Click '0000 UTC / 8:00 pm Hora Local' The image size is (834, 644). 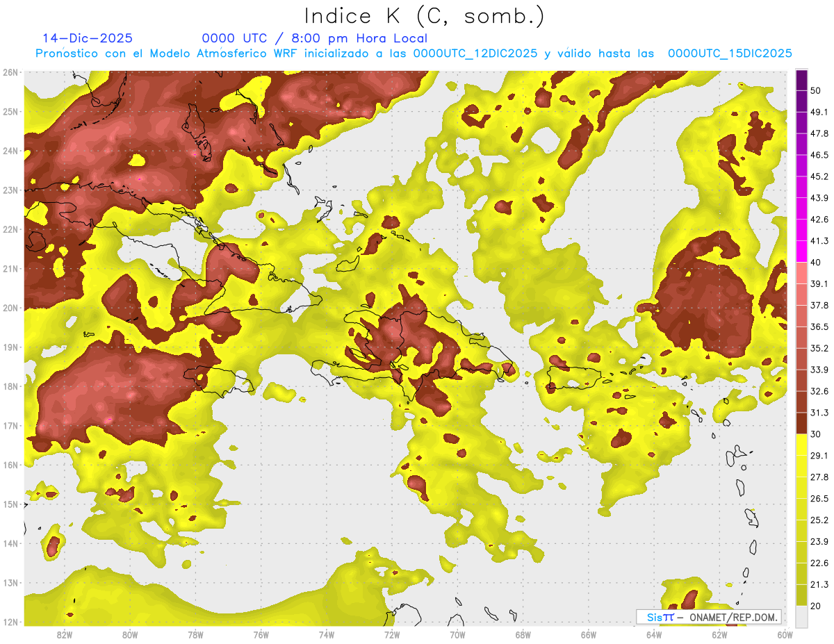pyautogui.click(x=314, y=38)
